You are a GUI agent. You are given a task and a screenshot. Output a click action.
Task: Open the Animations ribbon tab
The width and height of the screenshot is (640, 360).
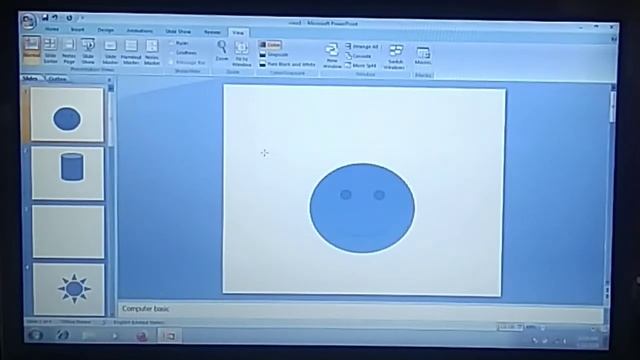[139, 31]
